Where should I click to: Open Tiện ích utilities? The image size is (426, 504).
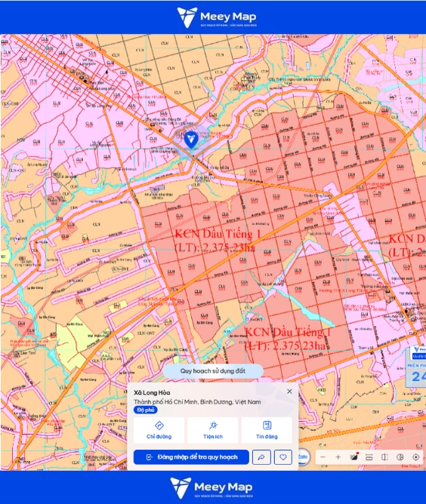coord(213,430)
